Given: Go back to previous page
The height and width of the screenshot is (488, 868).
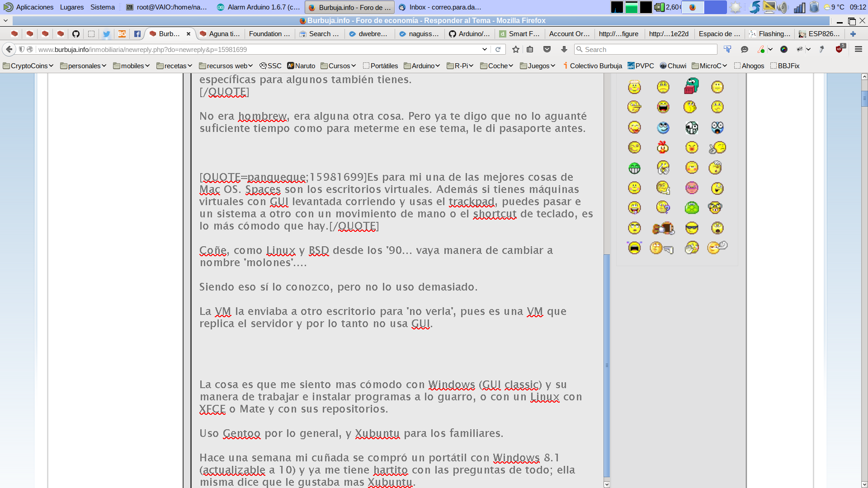Looking at the screenshot, I should tap(9, 49).
